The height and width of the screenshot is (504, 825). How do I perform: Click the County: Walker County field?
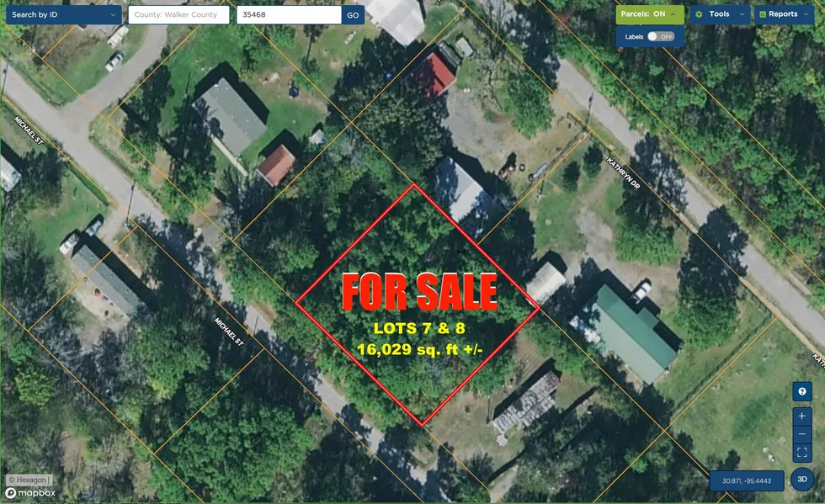click(178, 15)
